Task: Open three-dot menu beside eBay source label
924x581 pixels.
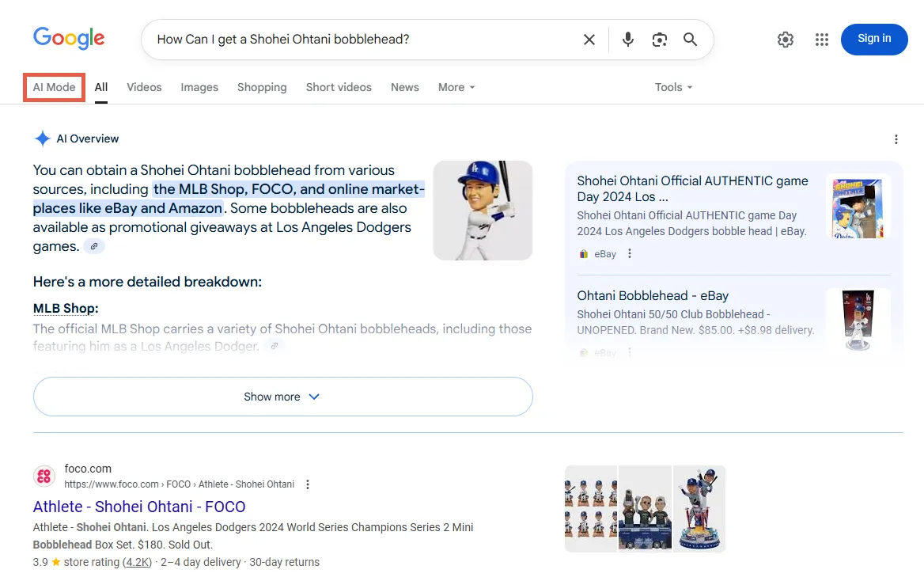Action: click(x=630, y=253)
